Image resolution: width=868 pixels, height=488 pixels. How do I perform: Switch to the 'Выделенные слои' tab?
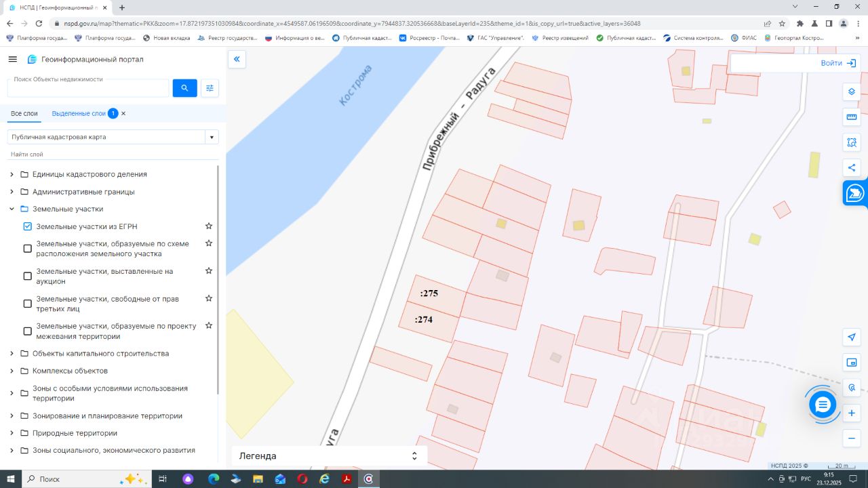[x=79, y=113]
